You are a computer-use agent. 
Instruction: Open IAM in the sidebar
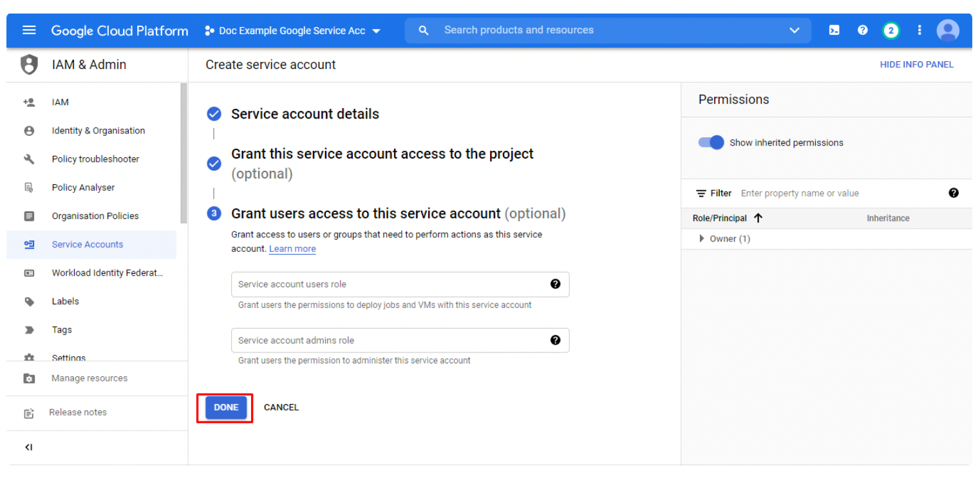61,102
